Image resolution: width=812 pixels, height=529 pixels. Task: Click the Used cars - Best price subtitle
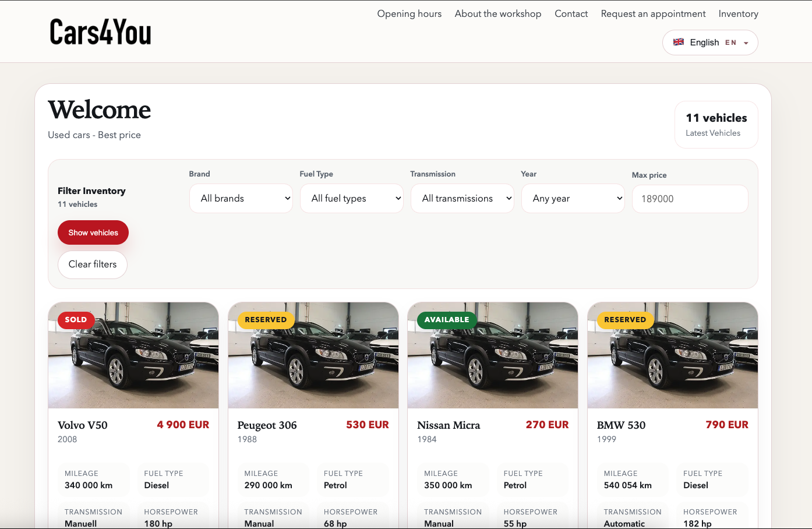coord(94,135)
